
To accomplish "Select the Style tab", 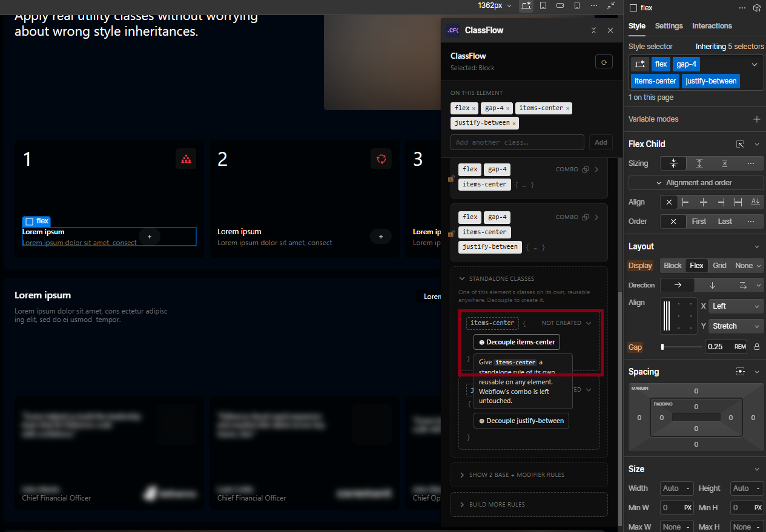I will click(637, 26).
